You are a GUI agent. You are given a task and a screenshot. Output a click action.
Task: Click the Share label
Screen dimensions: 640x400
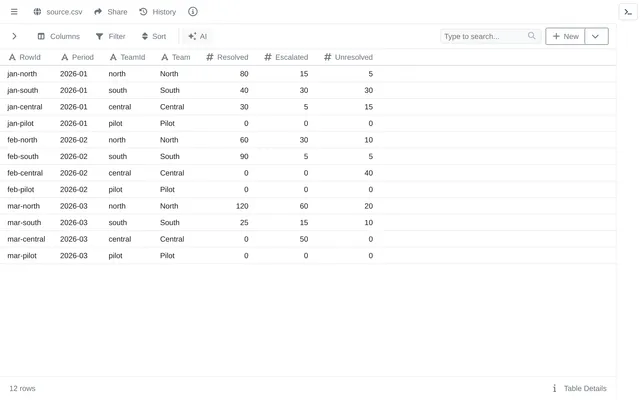pos(117,12)
